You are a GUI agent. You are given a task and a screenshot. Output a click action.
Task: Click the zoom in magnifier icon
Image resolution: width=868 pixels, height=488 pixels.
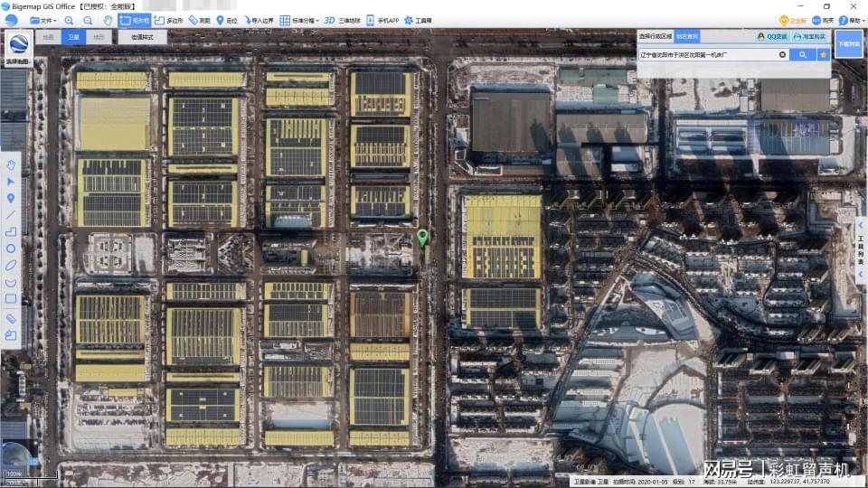pyautogui.click(x=69, y=20)
